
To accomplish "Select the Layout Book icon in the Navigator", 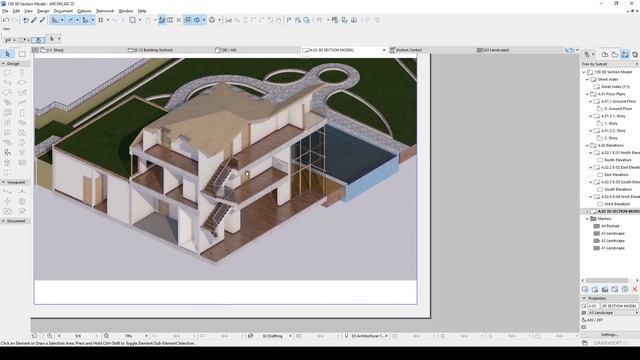I will [625, 54].
